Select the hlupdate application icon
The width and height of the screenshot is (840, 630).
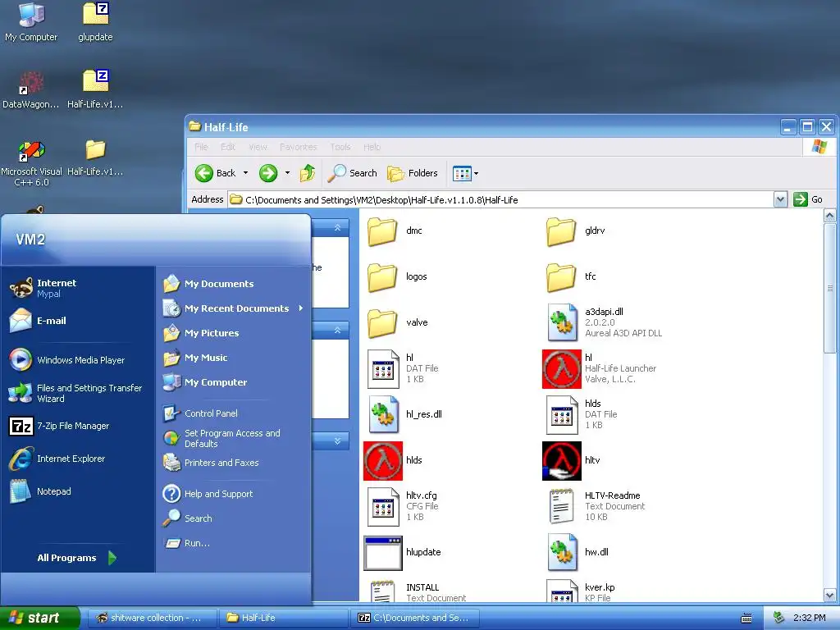click(382, 553)
